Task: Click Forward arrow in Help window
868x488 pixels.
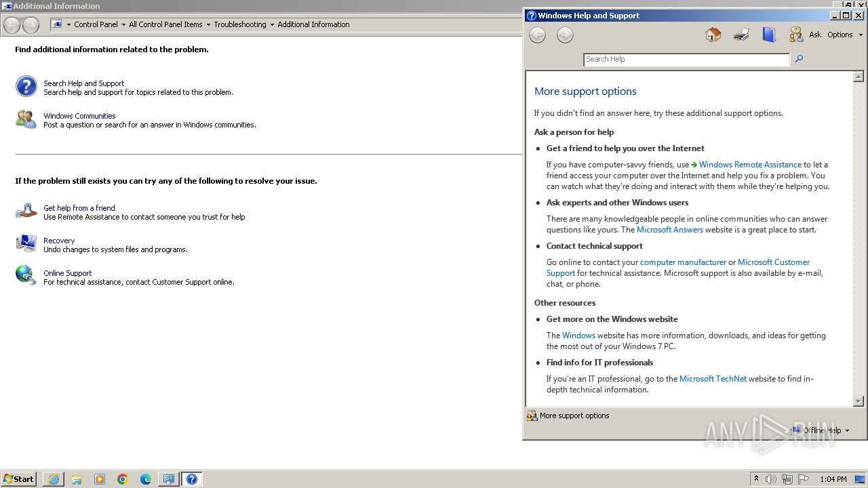Action: (x=565, y=35)
